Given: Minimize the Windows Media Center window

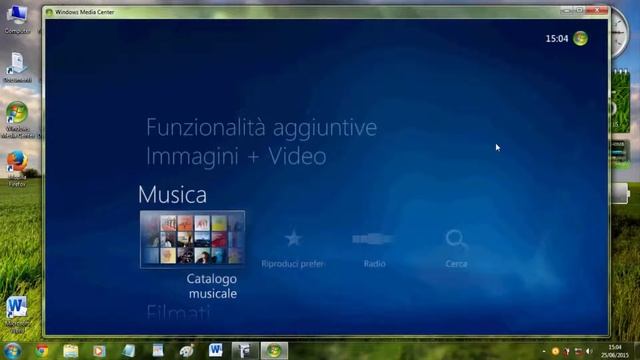Looking at the screenshot, I should coord(566,10).
